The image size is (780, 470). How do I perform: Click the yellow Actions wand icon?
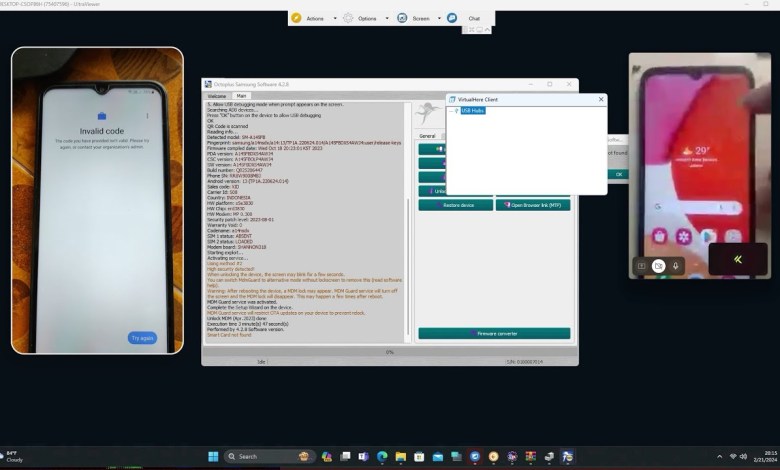point(296,18)
